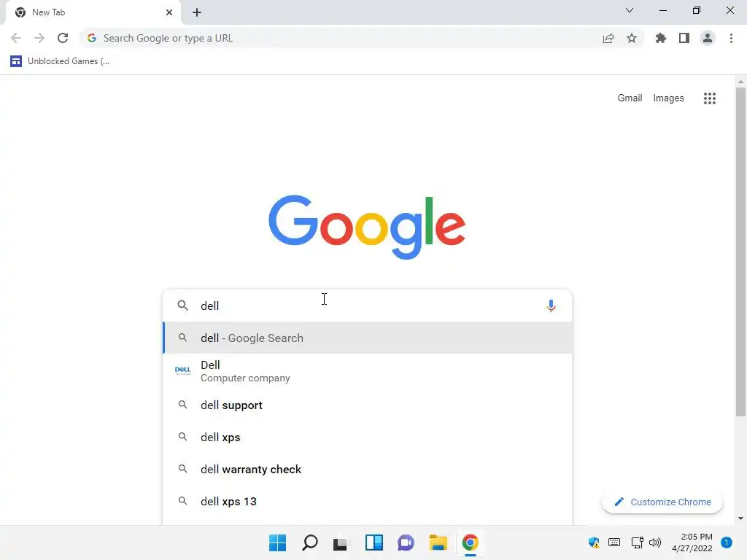Open the network tray icon
This screenshot has width=747, height=560.
pos(637,542)
